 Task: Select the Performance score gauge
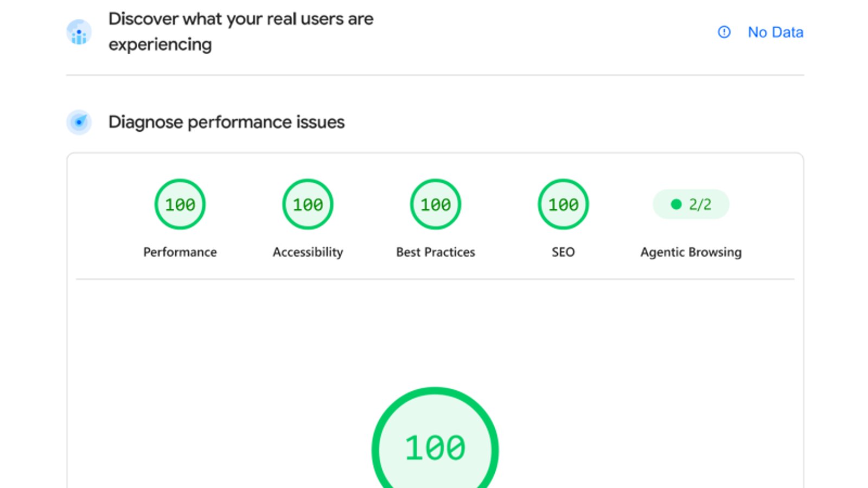pos(180,204)
